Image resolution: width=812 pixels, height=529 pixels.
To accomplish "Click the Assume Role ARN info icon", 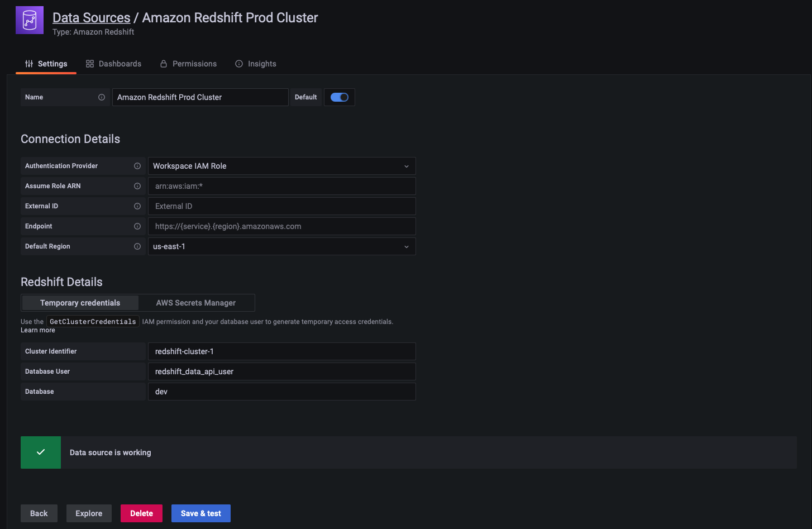I will [x=137, y=186].
